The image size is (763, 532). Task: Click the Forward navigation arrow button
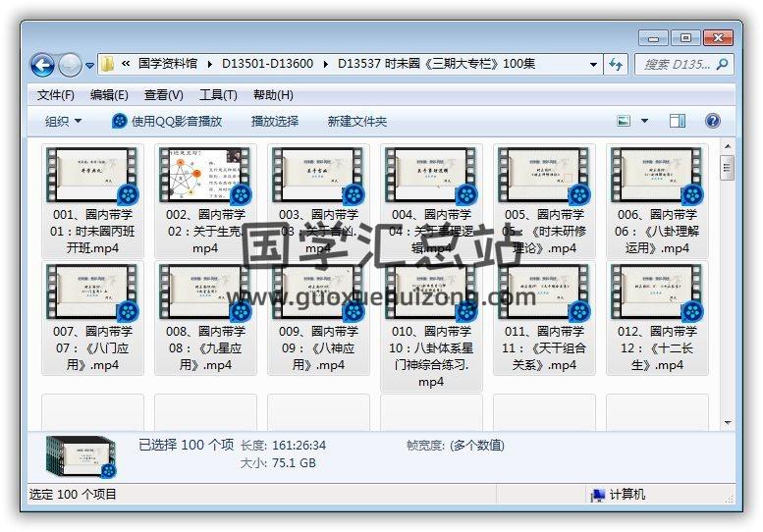click(x=70, y=65)
